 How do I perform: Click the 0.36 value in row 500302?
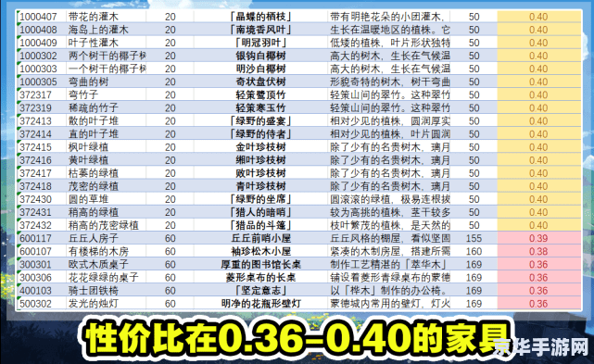538,304
